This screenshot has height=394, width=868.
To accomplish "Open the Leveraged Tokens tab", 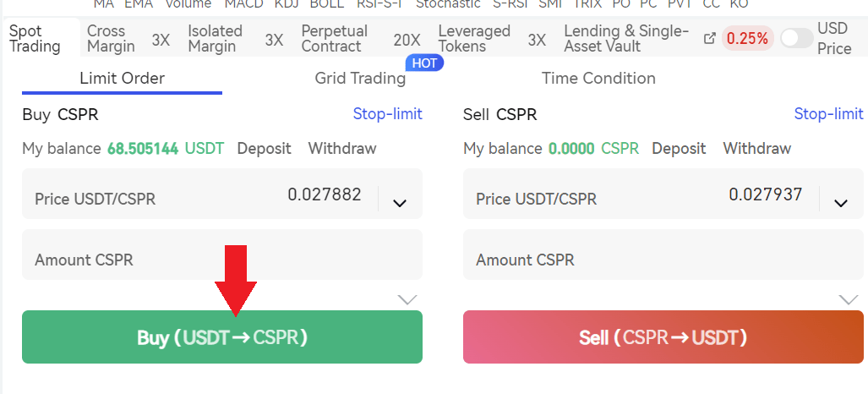I will 474,38.
